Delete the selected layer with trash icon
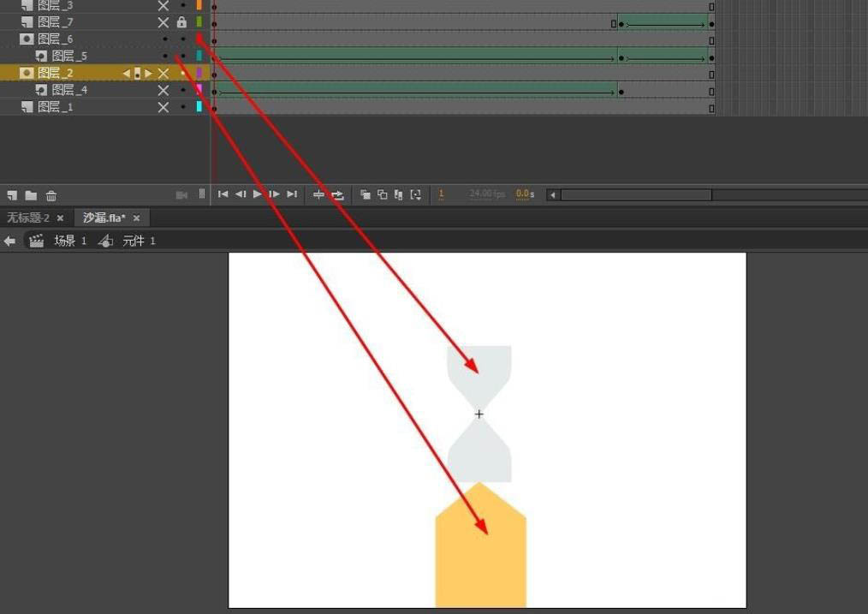Screen dimensions: 868x614 [51, 195]
